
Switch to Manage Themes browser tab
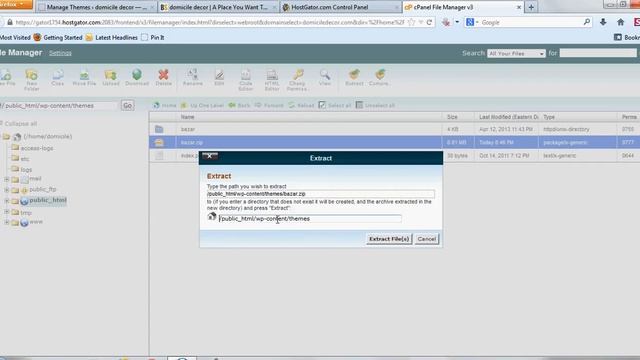(96, 7)
